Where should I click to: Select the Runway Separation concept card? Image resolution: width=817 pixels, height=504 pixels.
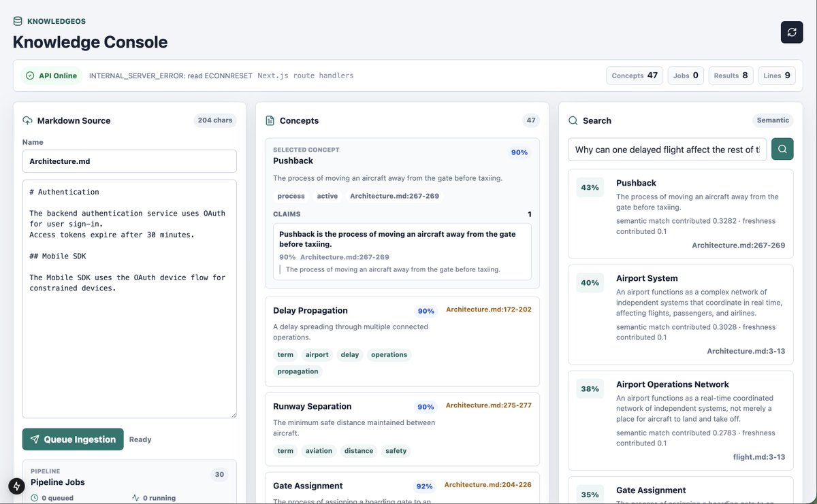click(x=402, y=429)
